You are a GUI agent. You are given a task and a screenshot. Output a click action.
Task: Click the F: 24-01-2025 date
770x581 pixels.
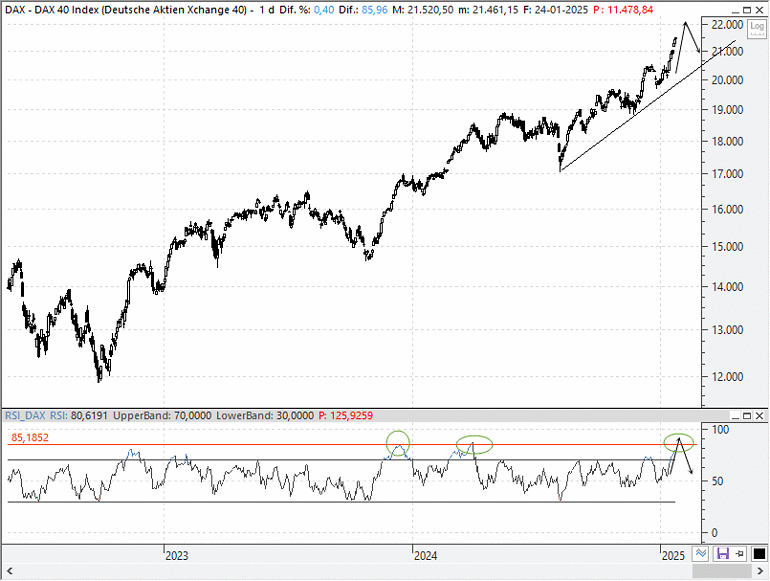(x=555, y=10)
